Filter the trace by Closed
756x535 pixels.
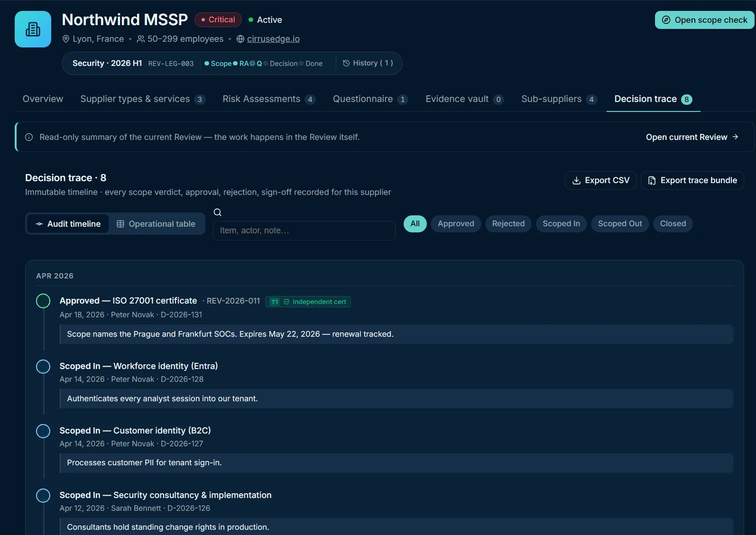[x=673, y=224]
